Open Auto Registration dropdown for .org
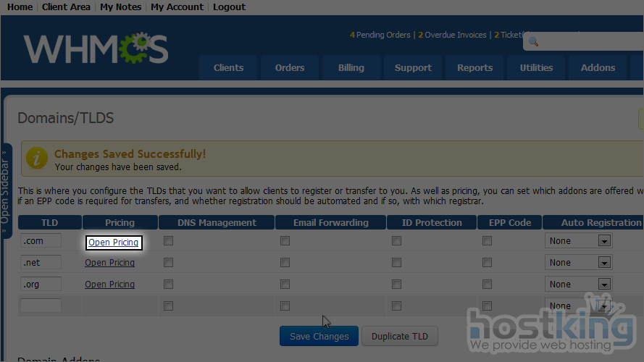The image size is (644, 362). point(603,285)
